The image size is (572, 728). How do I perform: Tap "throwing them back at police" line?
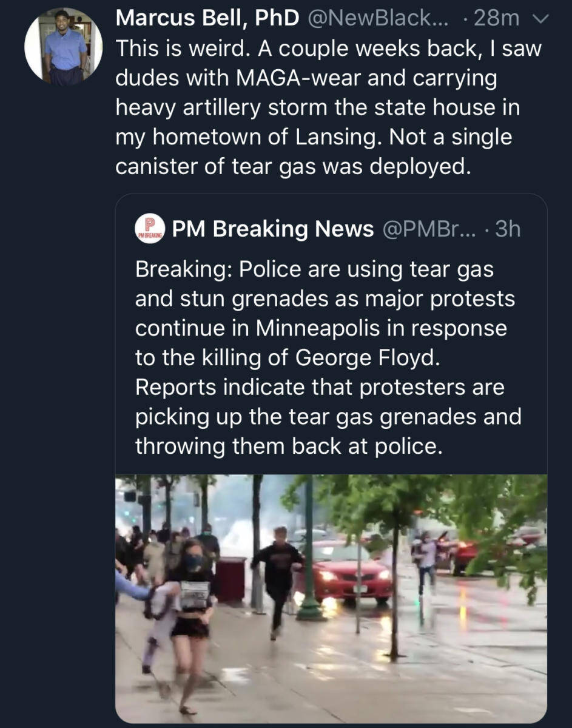[286, 446]
